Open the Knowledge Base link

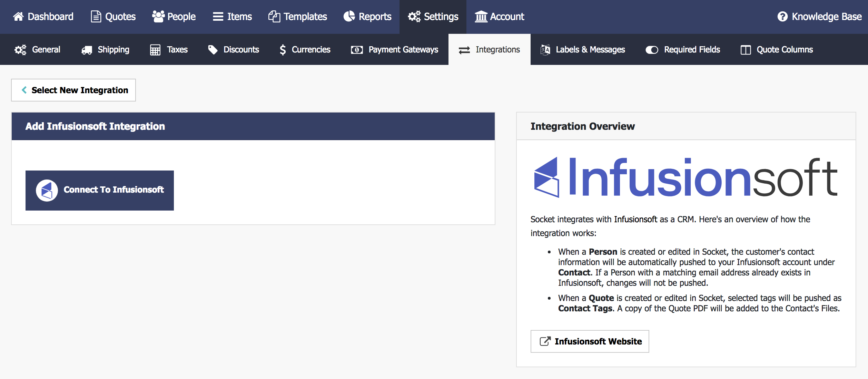819,17
